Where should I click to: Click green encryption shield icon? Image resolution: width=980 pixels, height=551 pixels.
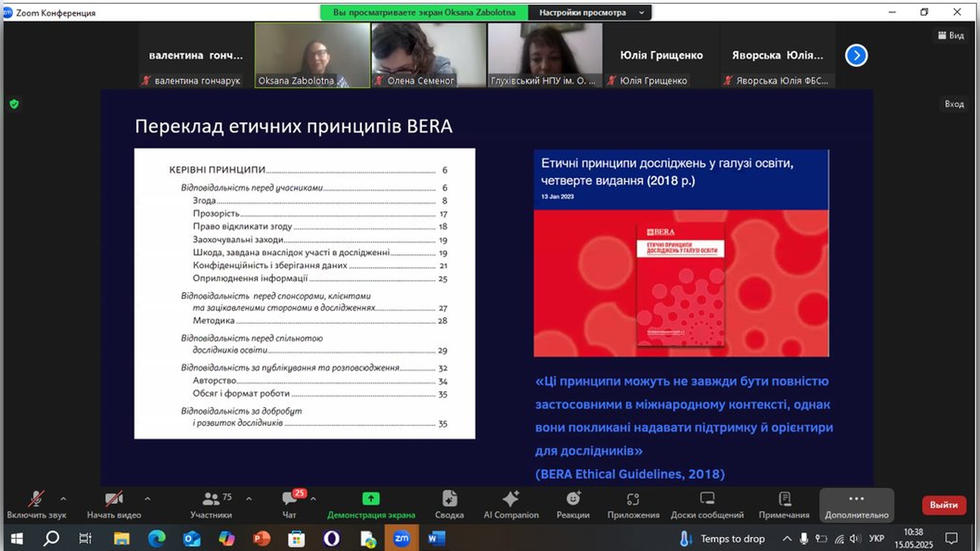pyautogui.click(x=14, y=104)
